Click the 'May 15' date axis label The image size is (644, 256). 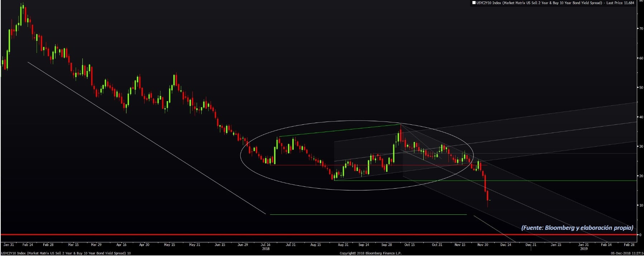coord(169,245)
